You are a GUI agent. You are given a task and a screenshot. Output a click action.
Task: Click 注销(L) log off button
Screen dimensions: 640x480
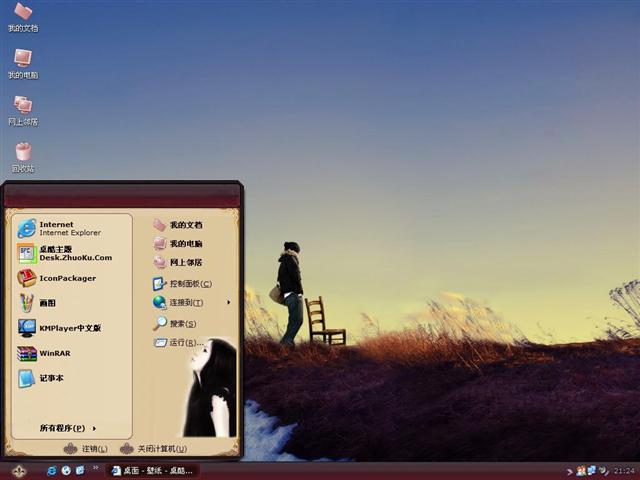pos(86,449)
